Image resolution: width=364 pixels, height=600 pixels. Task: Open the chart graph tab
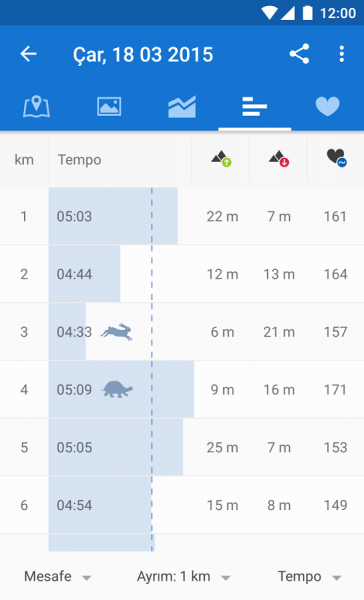(182, 106)
